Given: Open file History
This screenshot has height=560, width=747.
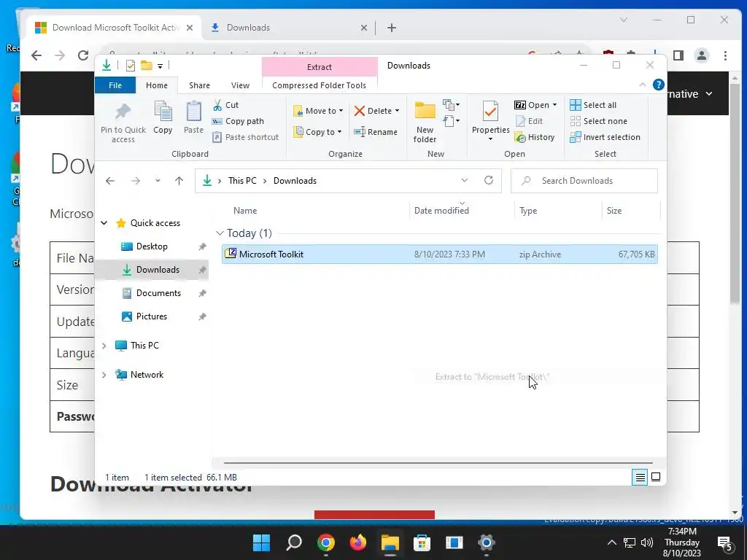Looking at the screenshot, I should pyautogui.click(x=535, y=137).
